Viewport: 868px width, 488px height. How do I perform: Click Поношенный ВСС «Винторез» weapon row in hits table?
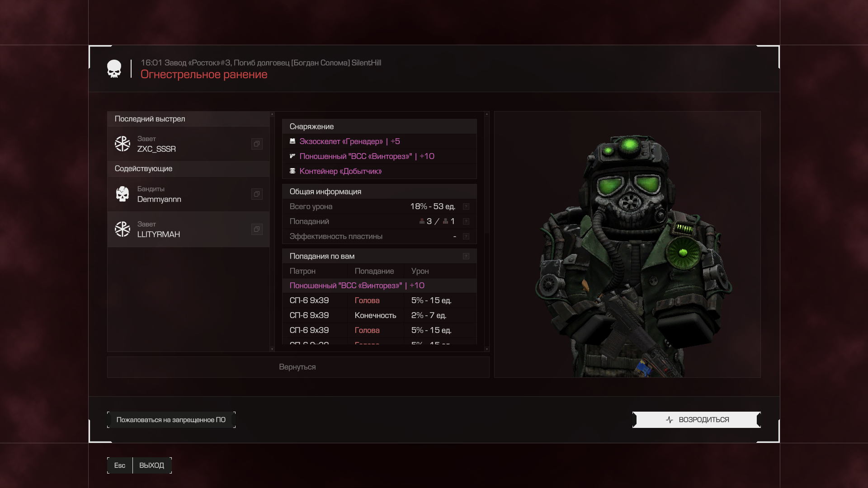click(379, 286)
